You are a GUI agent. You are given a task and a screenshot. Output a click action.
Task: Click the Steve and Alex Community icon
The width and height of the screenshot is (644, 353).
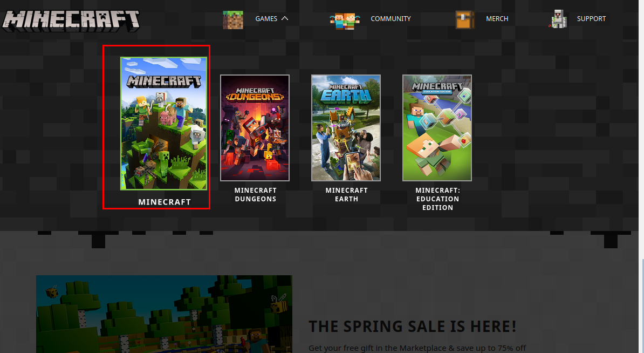click(x=345, y=19)
